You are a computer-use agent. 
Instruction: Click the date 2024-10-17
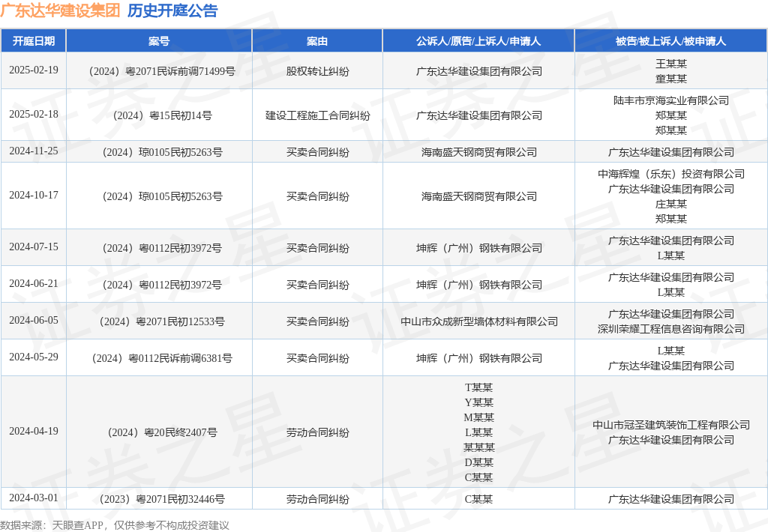(33, 195)
